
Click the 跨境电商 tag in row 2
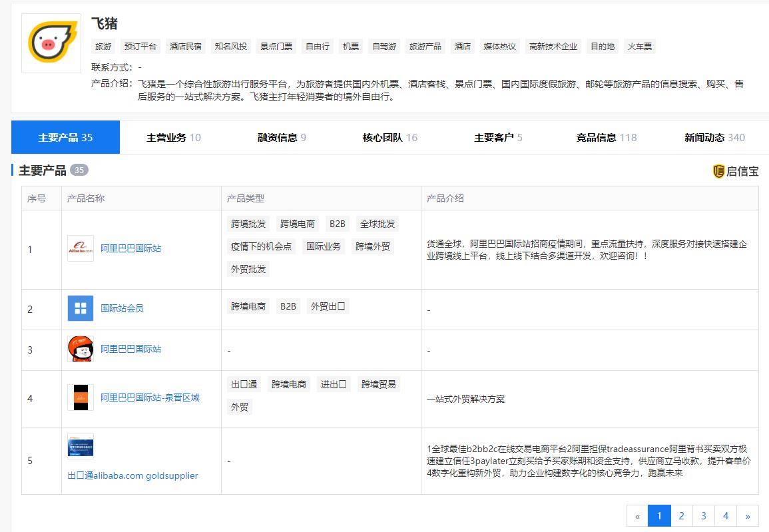(x=248, y=306)
